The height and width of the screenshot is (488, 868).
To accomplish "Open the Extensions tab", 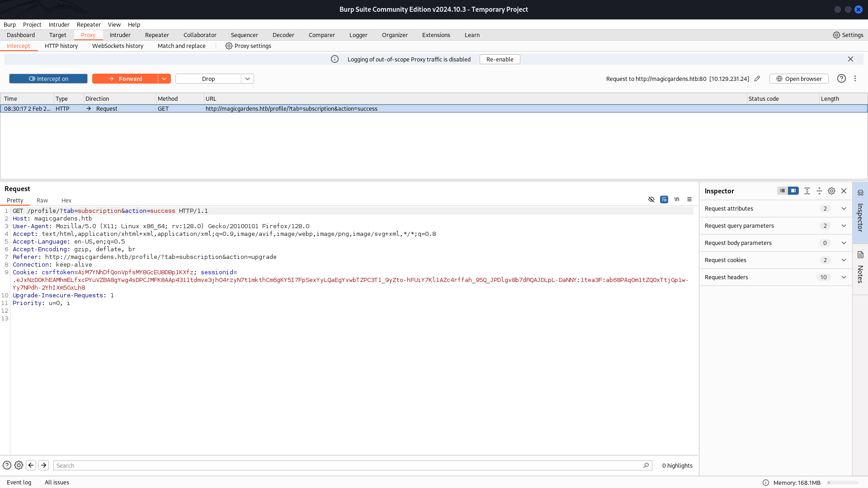I will (436, 35).
